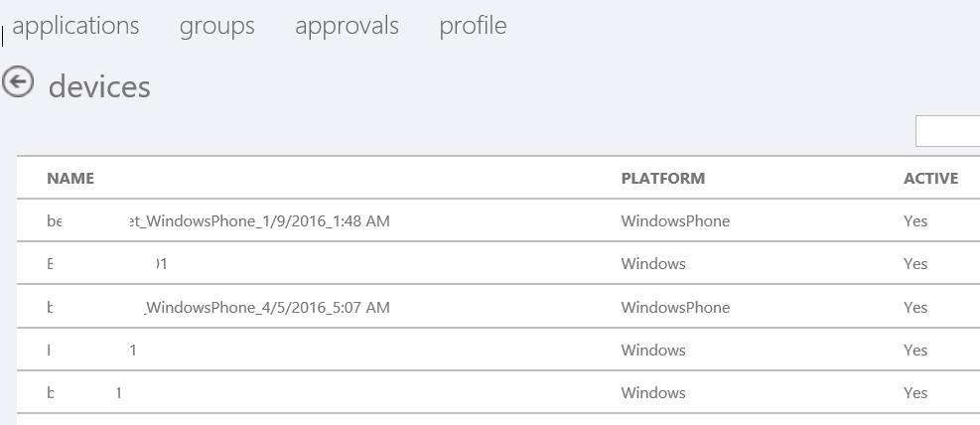Open the applications tab
980x425 pixels.
point(76,26)
